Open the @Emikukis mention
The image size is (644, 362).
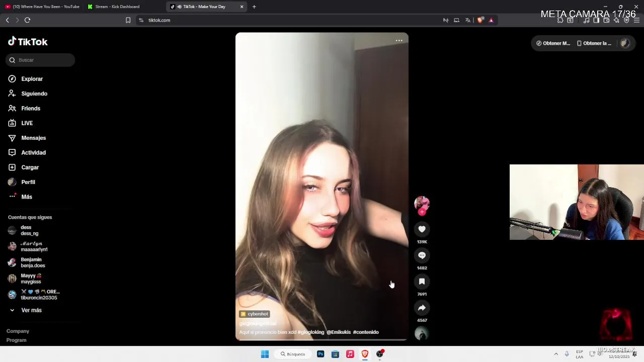coord(339,332)
